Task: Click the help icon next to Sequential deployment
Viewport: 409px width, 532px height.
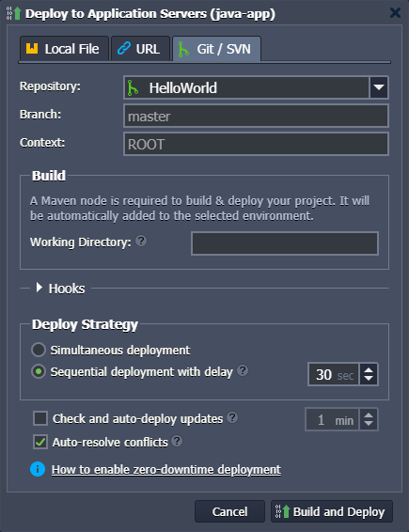Action: coord(243,370)
